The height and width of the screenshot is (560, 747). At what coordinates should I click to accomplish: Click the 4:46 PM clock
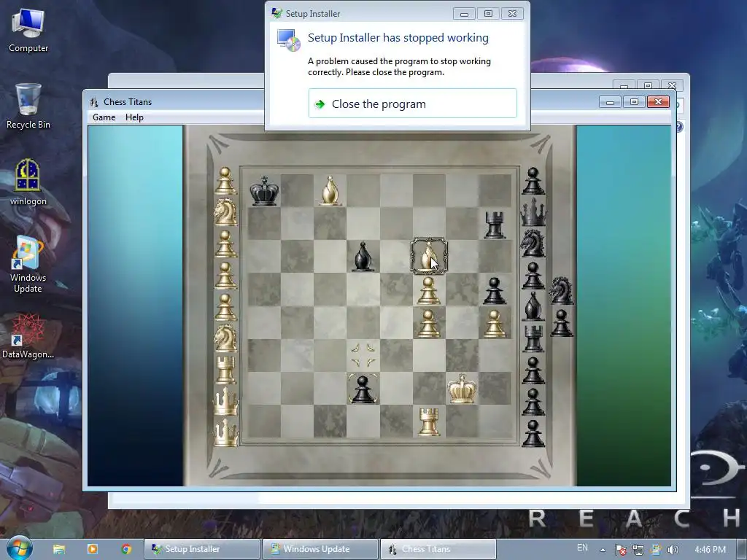(x=710, y=550)
